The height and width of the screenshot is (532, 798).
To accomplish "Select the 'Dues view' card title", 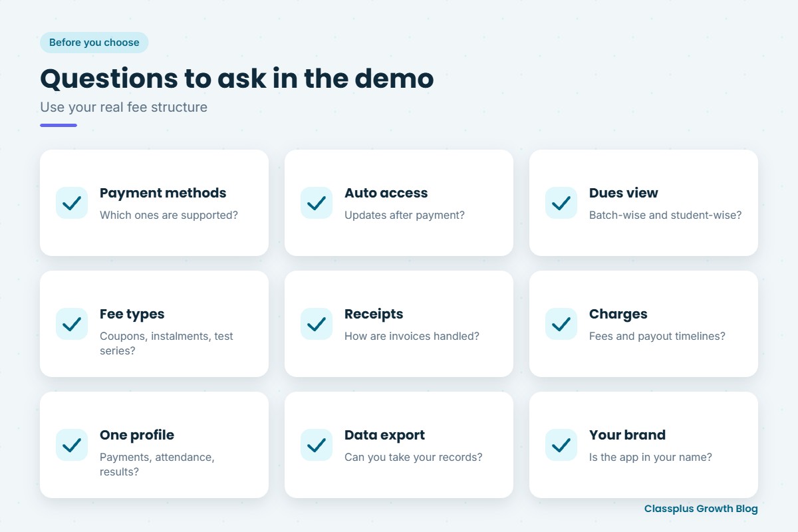I will pos(623,193).
